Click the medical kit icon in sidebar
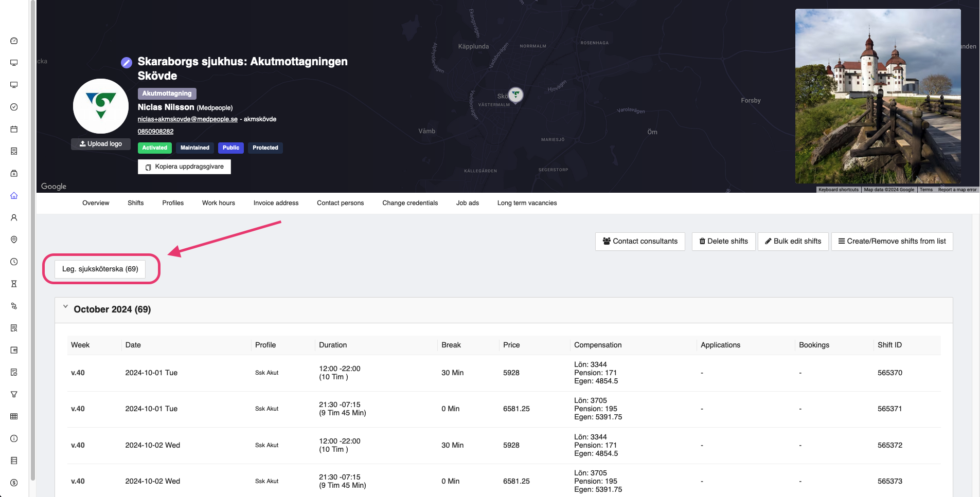This screenshot has width=980, height=497. pos(14,173)
